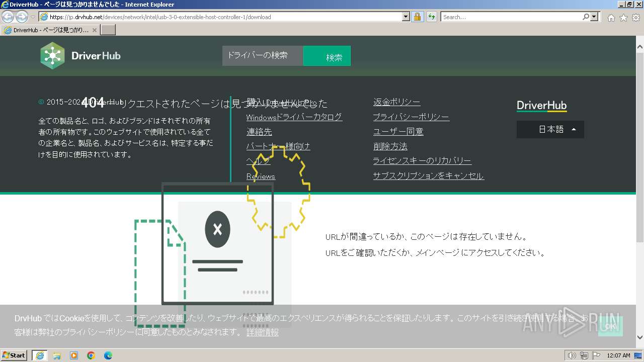Refresh the page with the refresh icon
644x362 pixels.
click(x=431, y=17)
